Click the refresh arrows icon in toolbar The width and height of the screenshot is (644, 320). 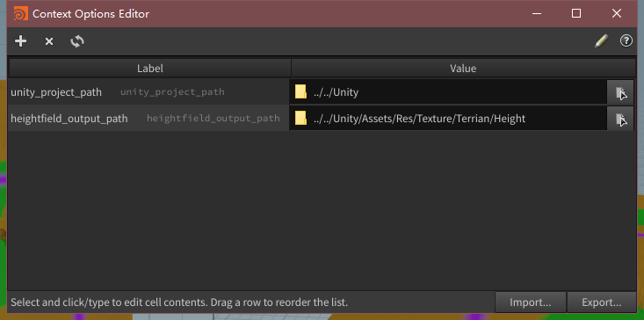tap(77, 41)
